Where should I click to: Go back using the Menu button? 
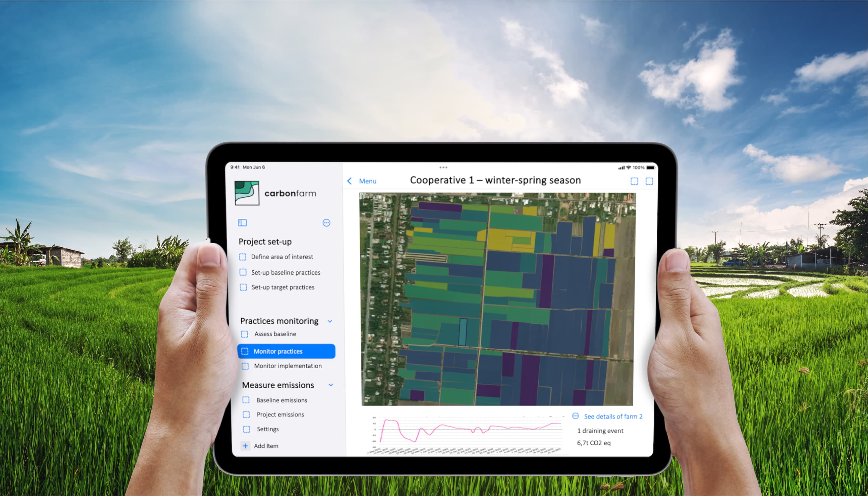pos(368,181)
